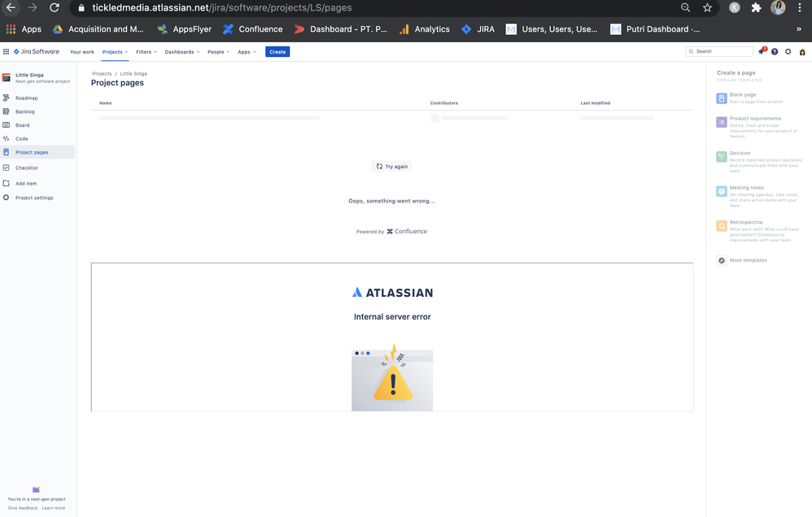Click the Roadmap sidebar icon
Screen dimensions: 812x517
tap(7, 98)
